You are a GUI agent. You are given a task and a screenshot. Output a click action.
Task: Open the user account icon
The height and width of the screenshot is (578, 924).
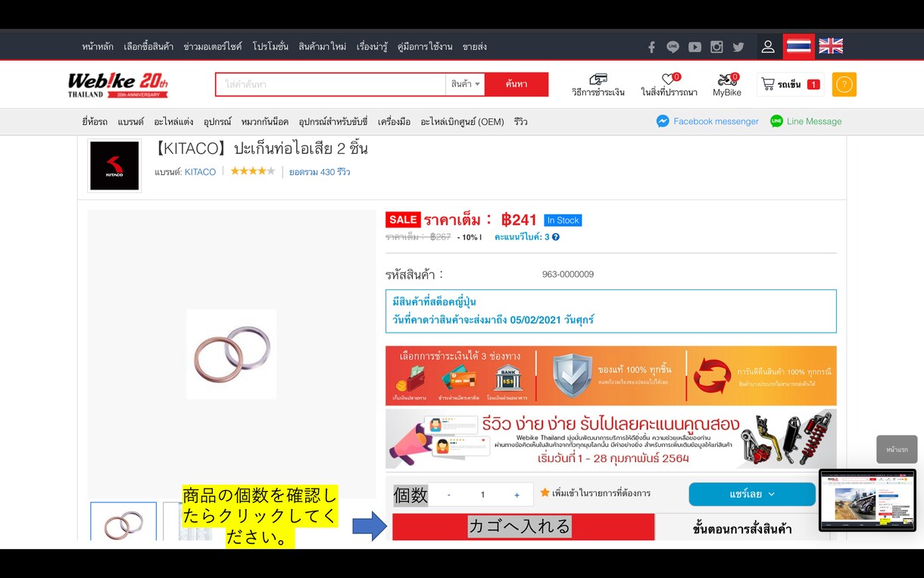coord(768,47)
